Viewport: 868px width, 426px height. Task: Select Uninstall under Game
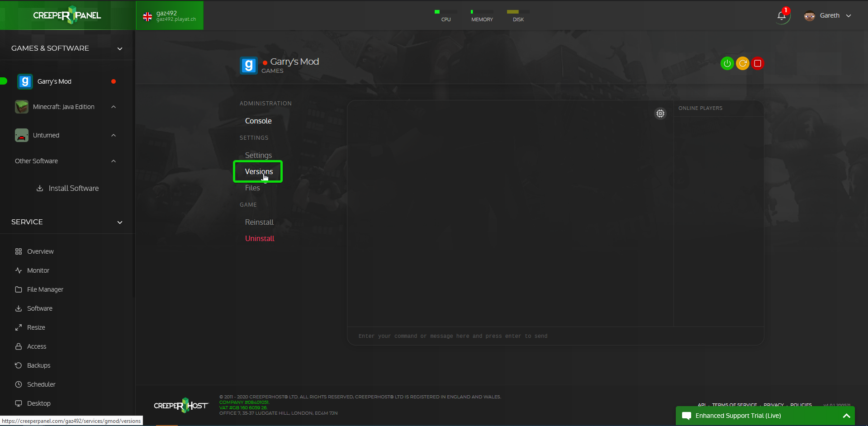260,238
